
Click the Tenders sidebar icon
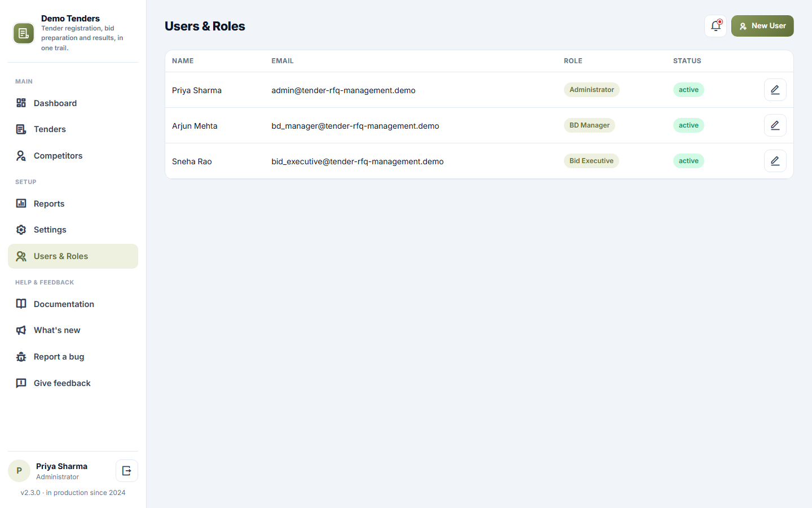(x=21, y=129)
